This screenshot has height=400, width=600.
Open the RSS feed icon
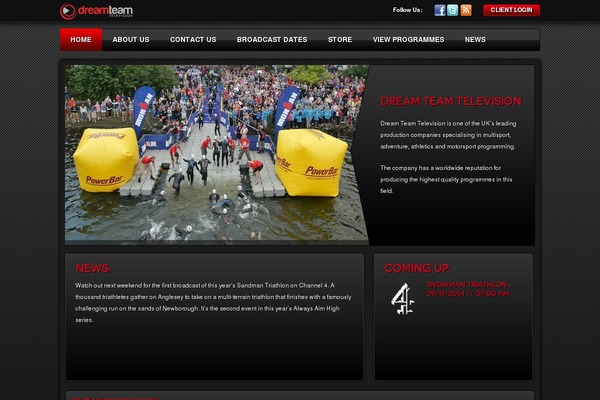466,10
